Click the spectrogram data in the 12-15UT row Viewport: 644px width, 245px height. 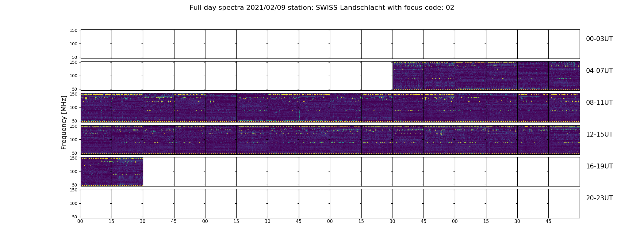click(x=330, y=140)
